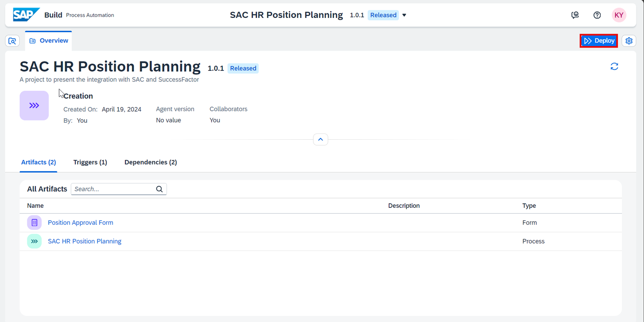This screenshot has height=322, width=644.
Task: Click the Type column header
Action: (x=529, y=206)
